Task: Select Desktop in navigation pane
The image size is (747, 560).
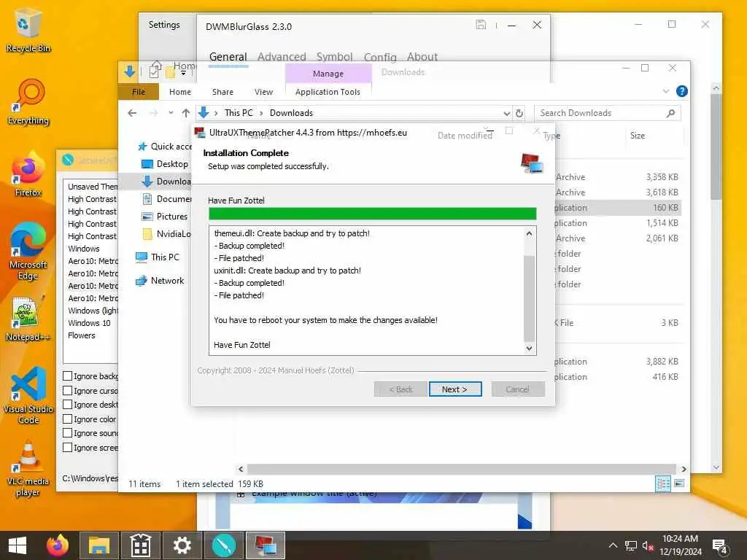Action: (164, 164)
